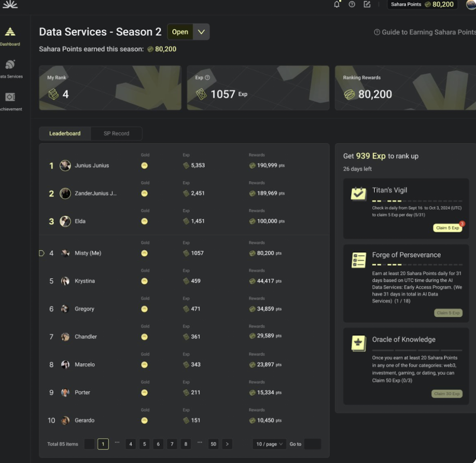Screen dimensions: 476x463
Task: Open Data Services in sidebar
Action: 10,68
